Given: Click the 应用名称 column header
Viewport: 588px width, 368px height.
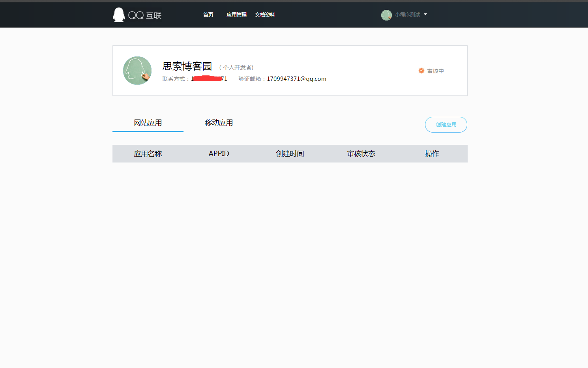Looking at the screenshot, I should pos(148,154).
